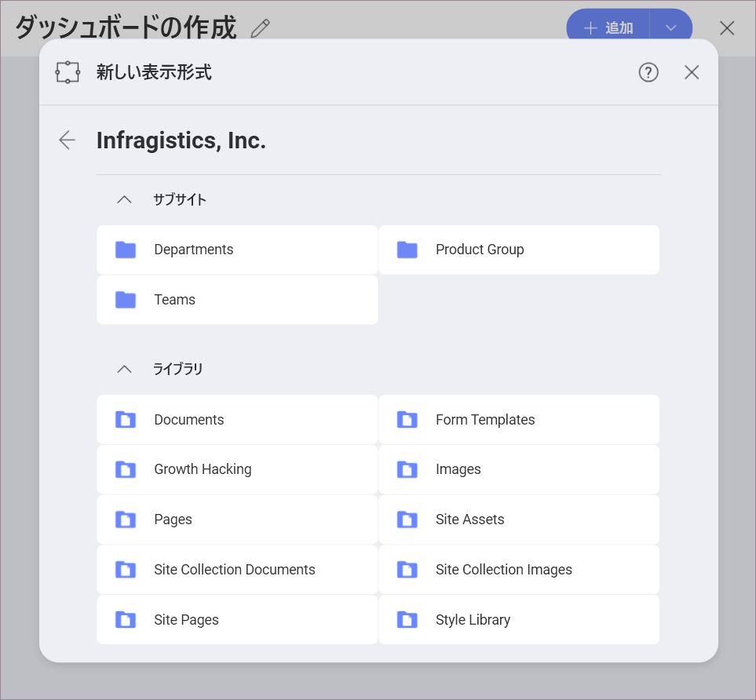The image size is (756, 700).
Task: Select the Site Collection Documents label
Action: [x=235, y=570]
